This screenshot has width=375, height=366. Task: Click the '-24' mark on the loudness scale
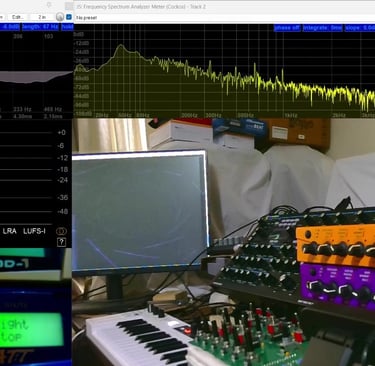(x=62, y=180)
